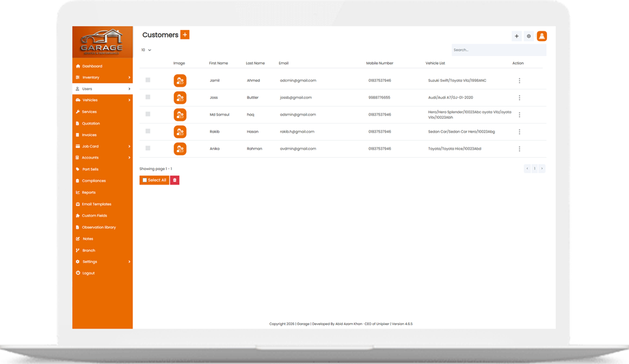The image size is (629, 364).
Task: Click vehicle text Toyota/Toyota Hiace/10023Abd
Action: (455, 149)
